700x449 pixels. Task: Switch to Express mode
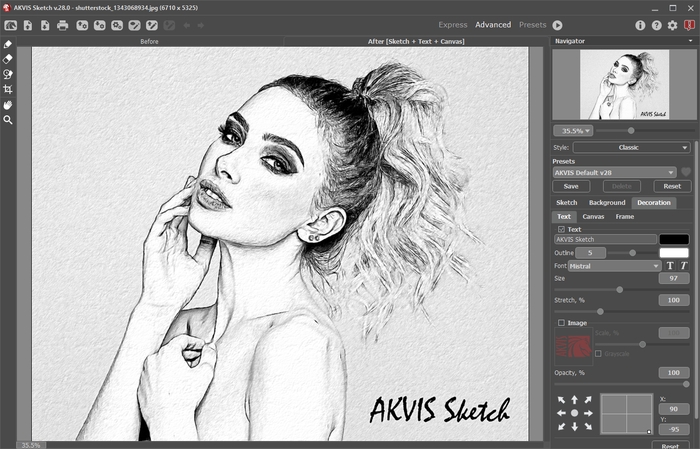tap(453, 25)
